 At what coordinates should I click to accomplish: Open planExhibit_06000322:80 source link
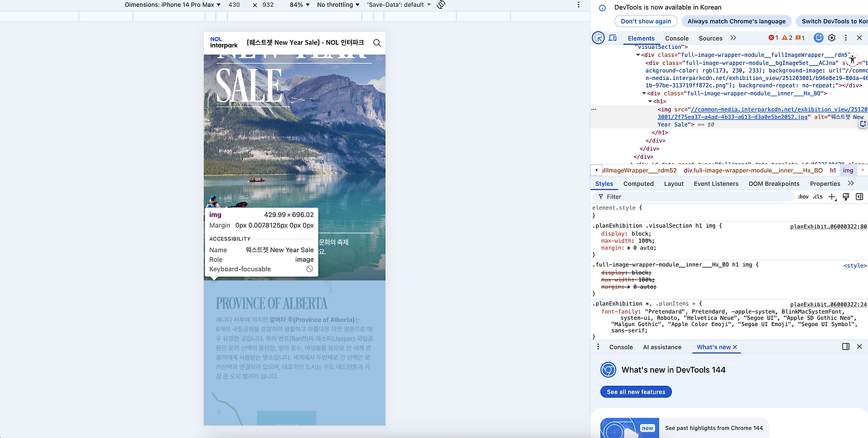click(828, 226)
